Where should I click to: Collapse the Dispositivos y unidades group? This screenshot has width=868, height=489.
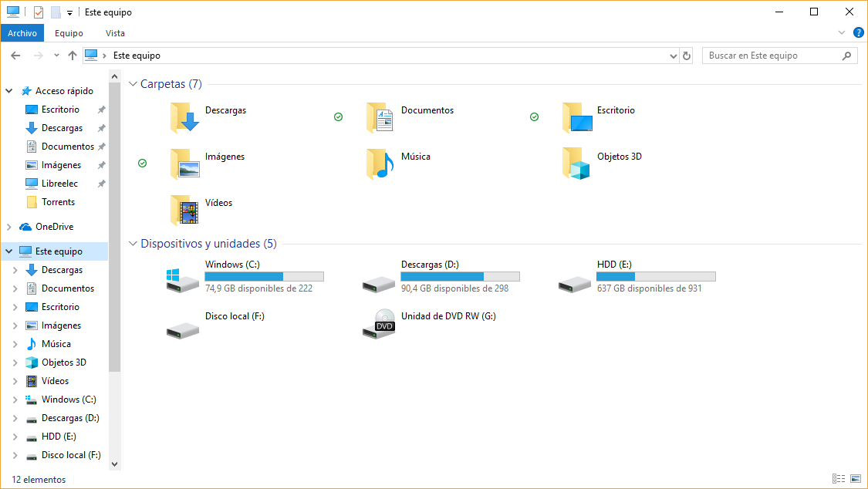click(x=133, y=244)
